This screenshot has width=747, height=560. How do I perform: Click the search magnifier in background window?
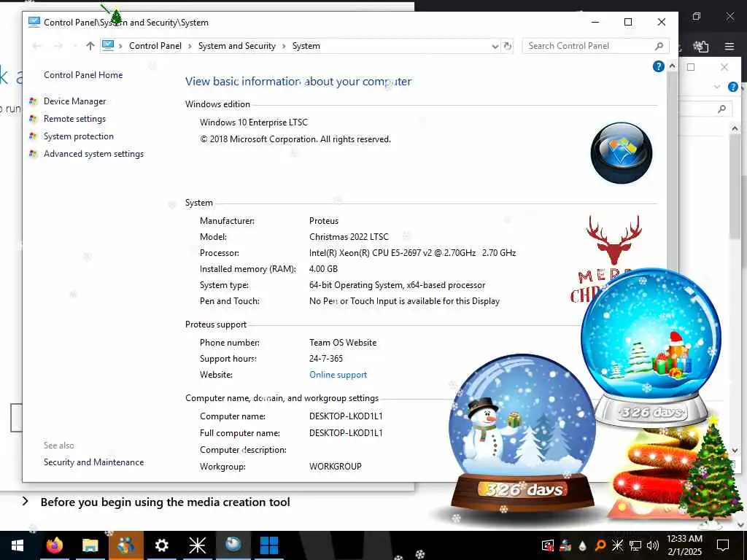click(721, 109)
